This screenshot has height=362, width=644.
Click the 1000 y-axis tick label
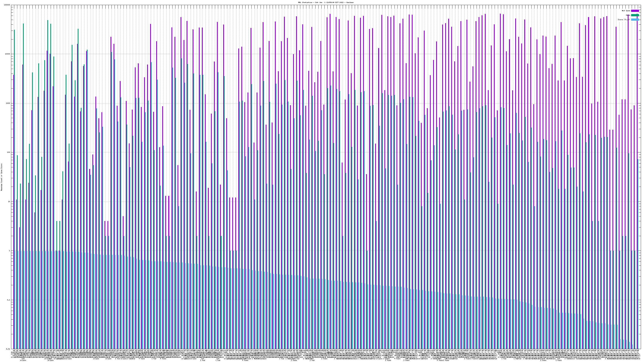(8, 103)
